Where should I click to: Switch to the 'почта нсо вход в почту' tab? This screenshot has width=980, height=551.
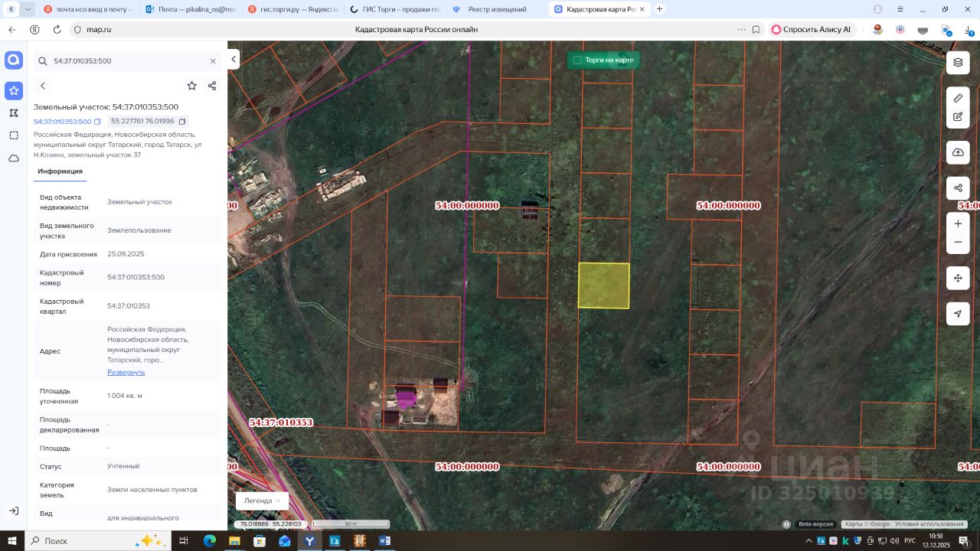pyautogui.click(x=89, y=9)
